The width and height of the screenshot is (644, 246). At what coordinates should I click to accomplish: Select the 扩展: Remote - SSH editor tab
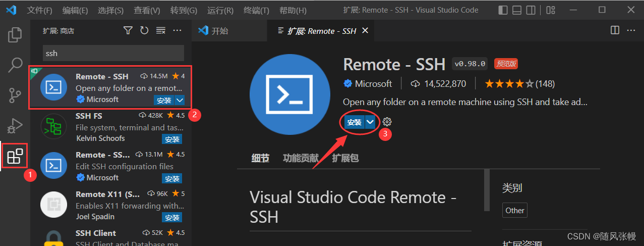click(x=321, y=31)
